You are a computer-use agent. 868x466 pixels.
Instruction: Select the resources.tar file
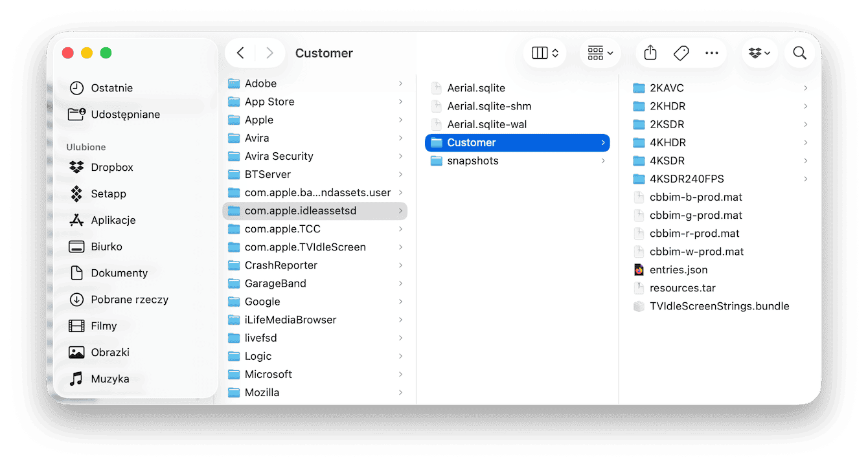pos(720,288)
